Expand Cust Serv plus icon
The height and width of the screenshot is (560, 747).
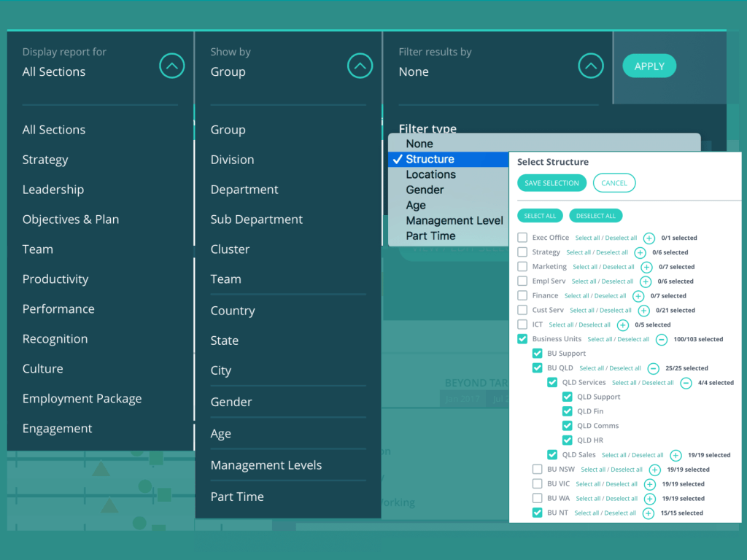pyautogui.click(x=643, y=310)
